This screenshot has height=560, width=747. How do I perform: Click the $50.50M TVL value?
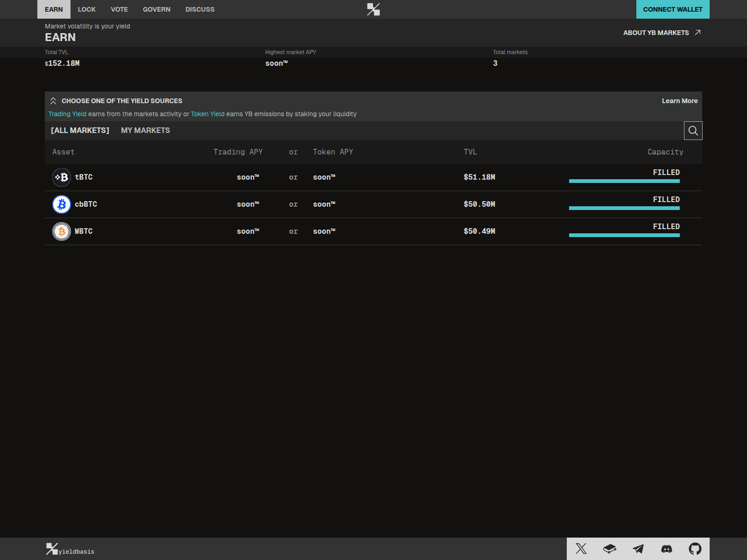(x=479, y=204)
